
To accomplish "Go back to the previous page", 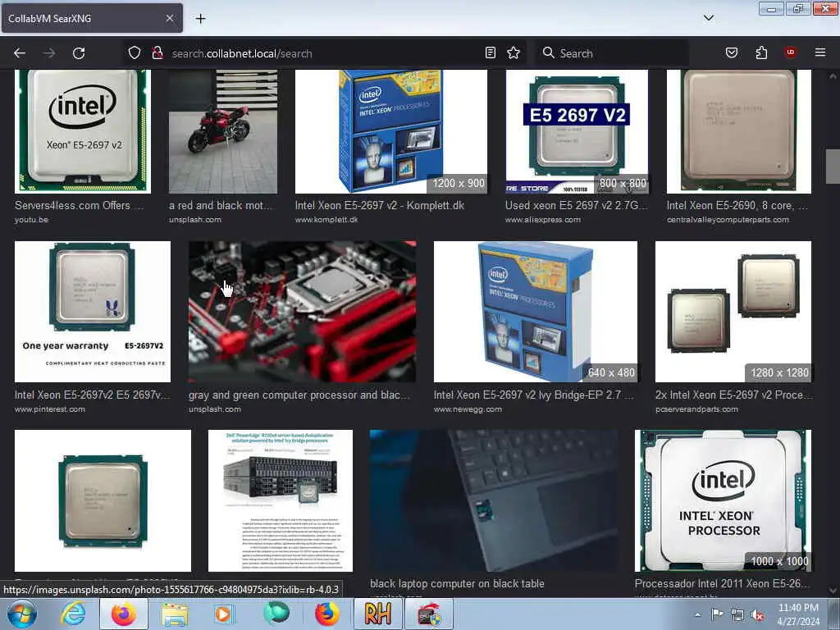I will (x=20, y=53).
